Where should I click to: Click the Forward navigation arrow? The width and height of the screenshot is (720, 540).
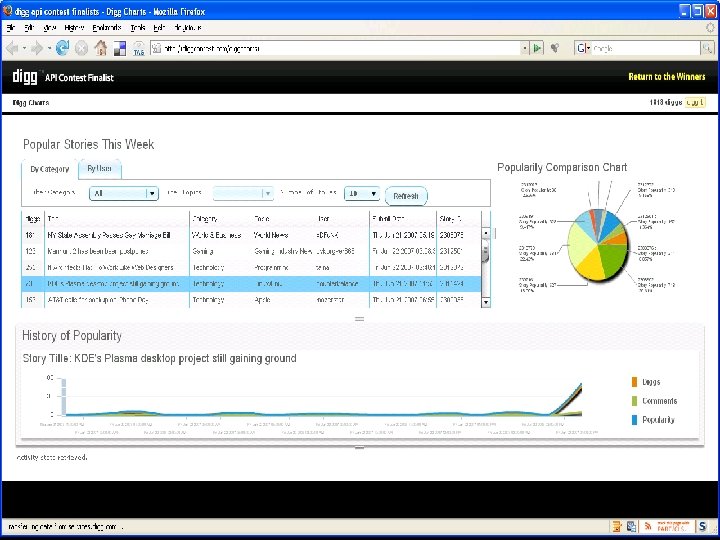click(x=37, y=48)
